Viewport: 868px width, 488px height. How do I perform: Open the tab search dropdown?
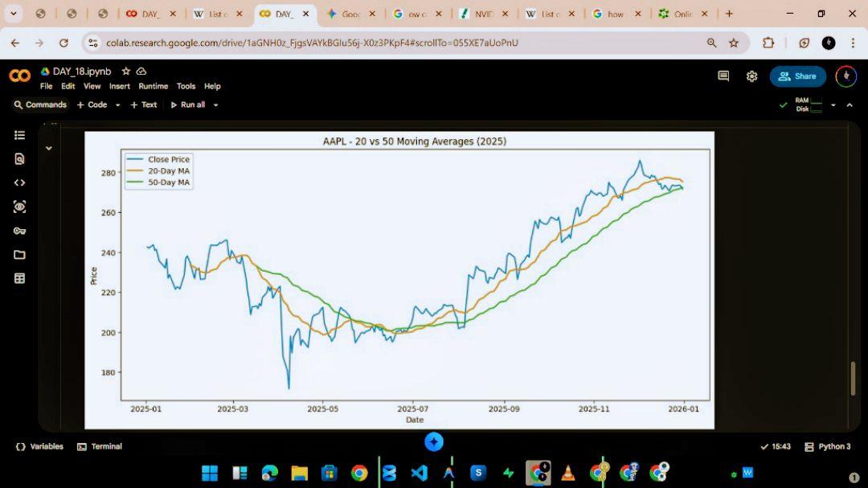pos(14,14)
